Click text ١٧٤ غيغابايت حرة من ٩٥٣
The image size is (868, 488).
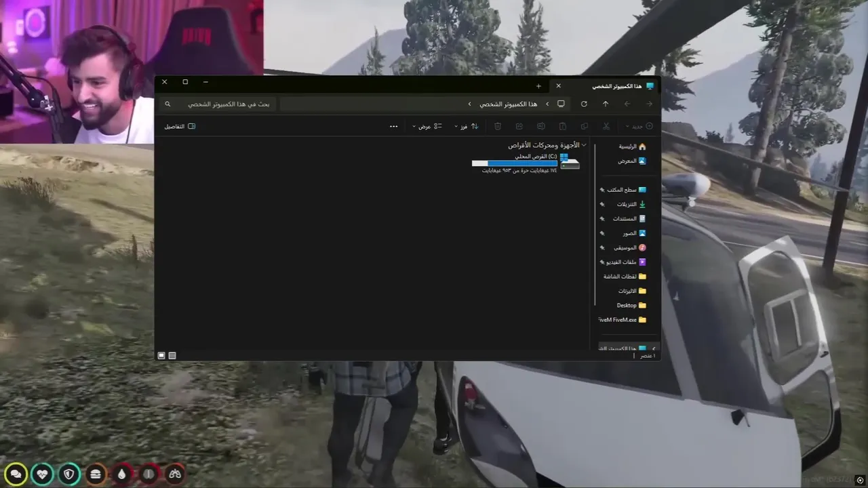[519, 170]
